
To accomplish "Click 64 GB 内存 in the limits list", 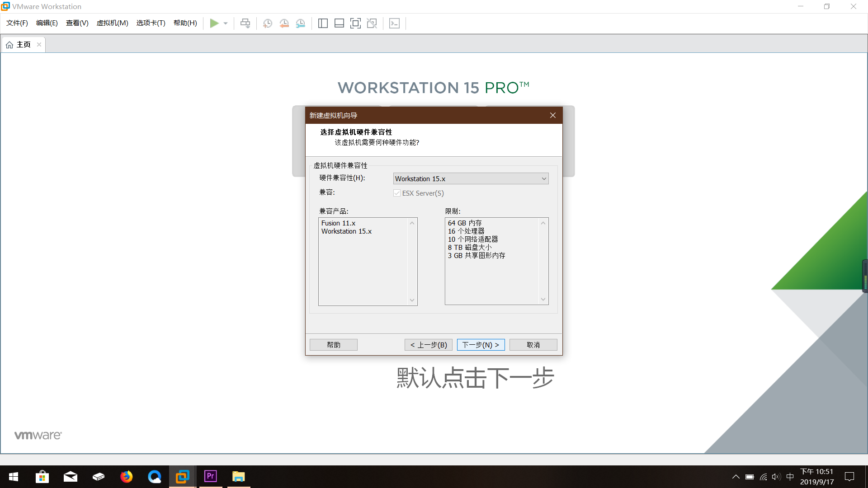I will (x=465, y=223).
